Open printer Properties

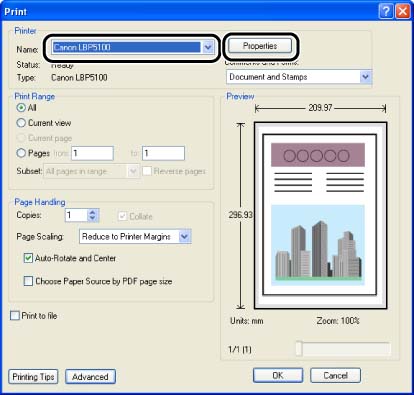click(x=260, y=46)
